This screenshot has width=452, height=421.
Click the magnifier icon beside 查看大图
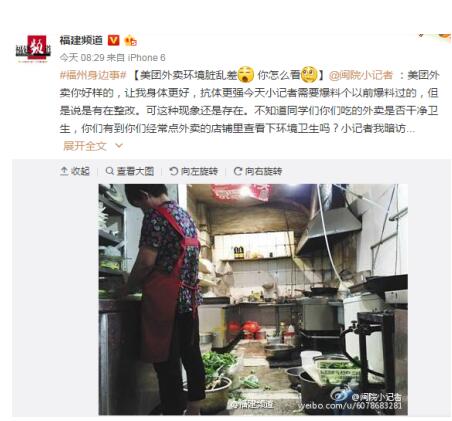110,171
